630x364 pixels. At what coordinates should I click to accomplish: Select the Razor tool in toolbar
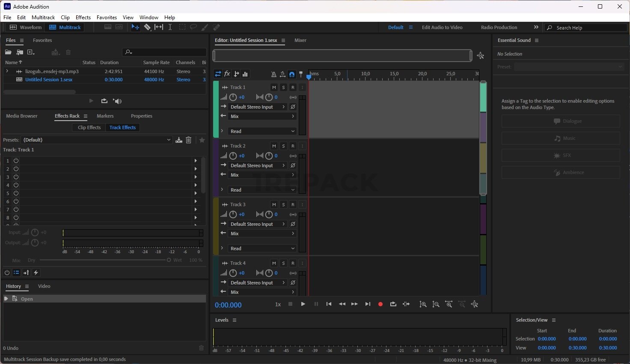point(147,27)
